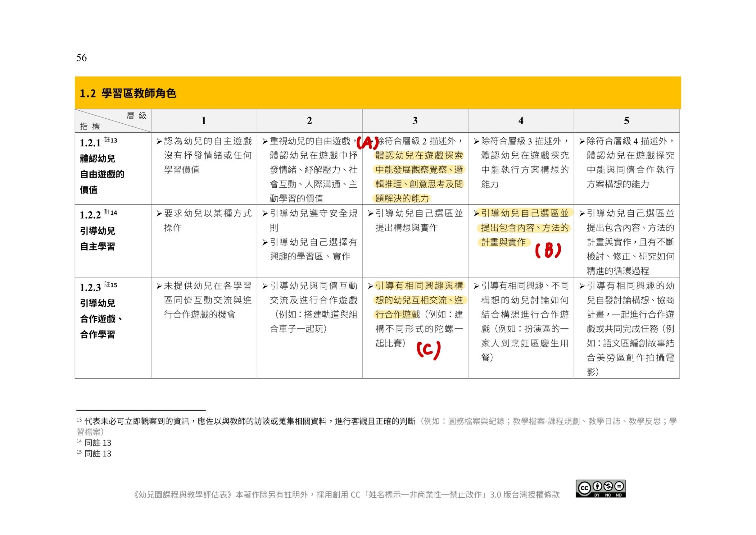Click the arrow bullet before 引導幼兒遵守安全規則
756x535 pixels.
[265, 214]
